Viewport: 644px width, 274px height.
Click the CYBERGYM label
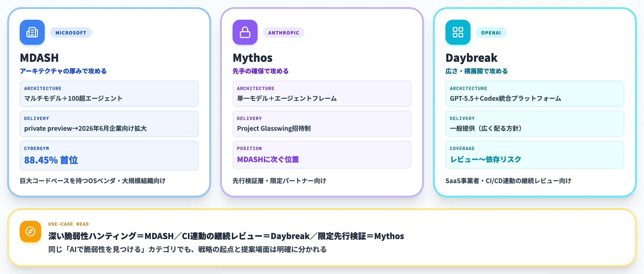point(36,148)
